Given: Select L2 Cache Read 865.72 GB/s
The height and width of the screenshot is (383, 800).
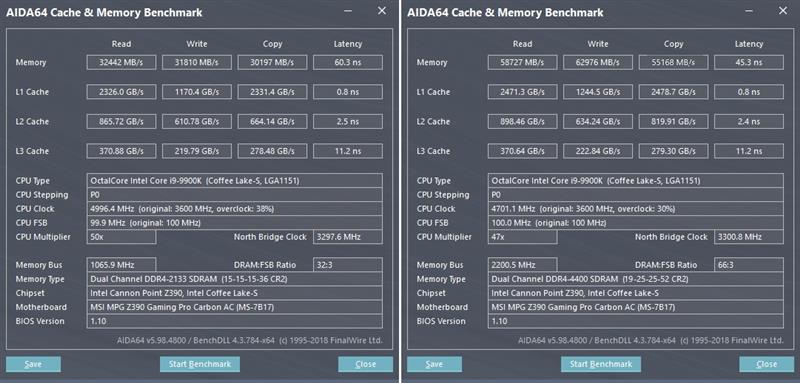Looking at the screenshot, I should pos(121,121).
